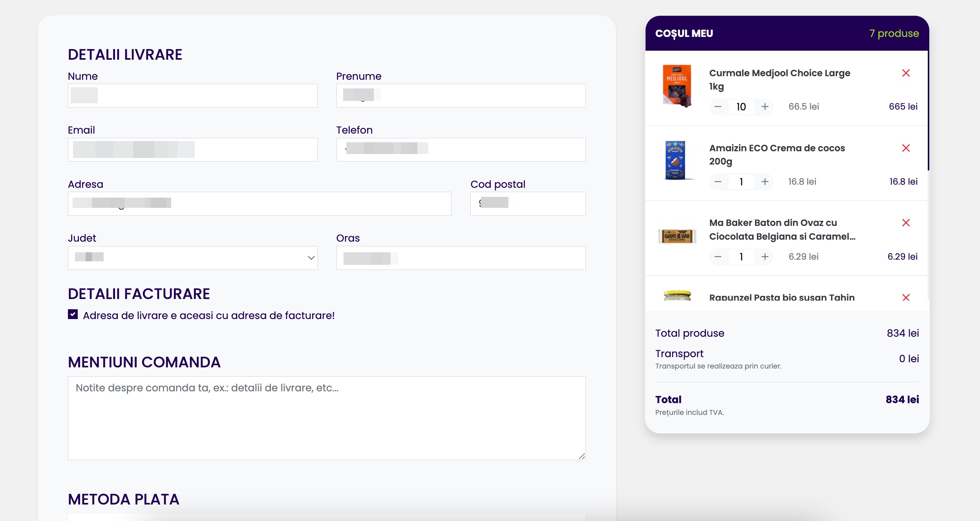Click the order notes textarea

(326, 418)
